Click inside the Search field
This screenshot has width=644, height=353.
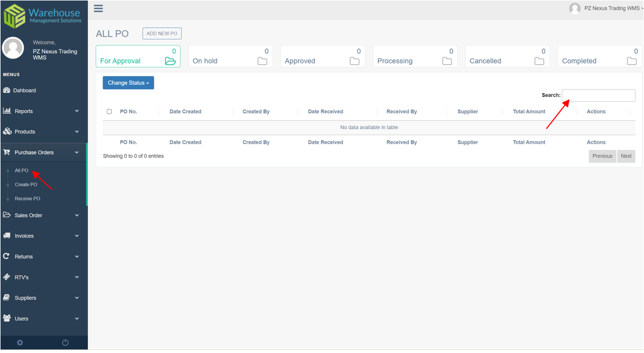point(598,95)
